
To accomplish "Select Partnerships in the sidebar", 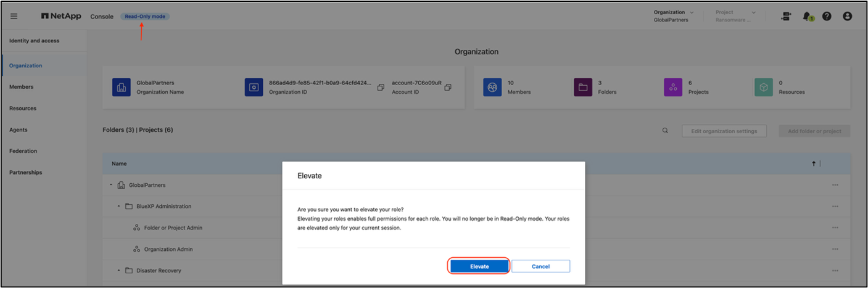I will (x=26, y=172).
